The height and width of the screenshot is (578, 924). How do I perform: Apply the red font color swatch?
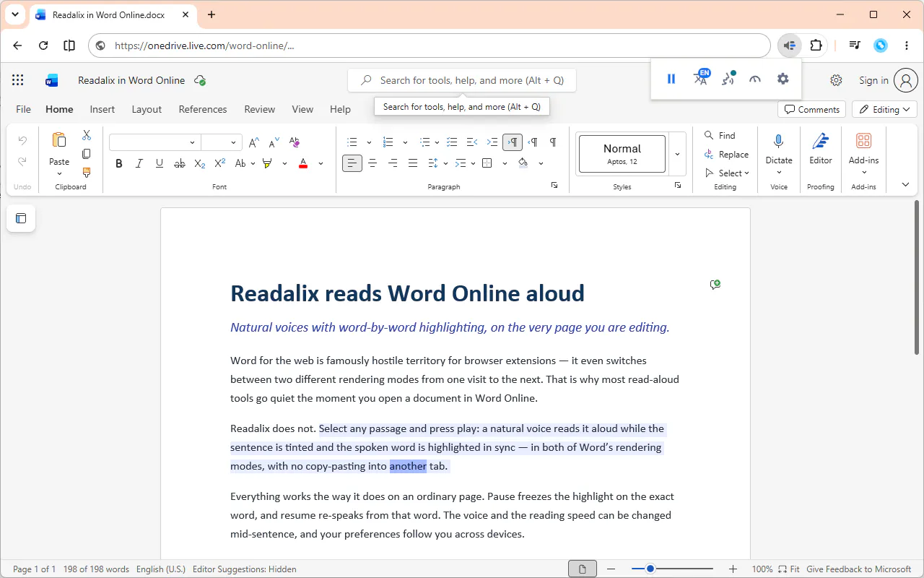(303, 163)
